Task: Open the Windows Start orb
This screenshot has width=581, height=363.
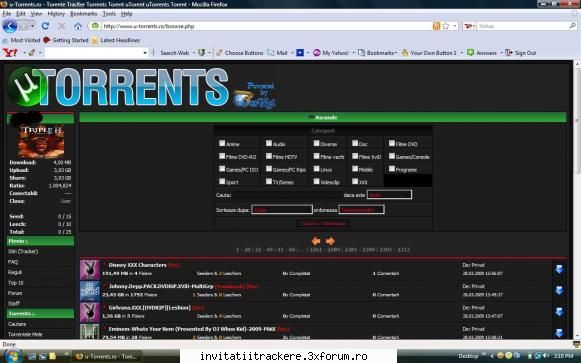Action: (13, 356)
